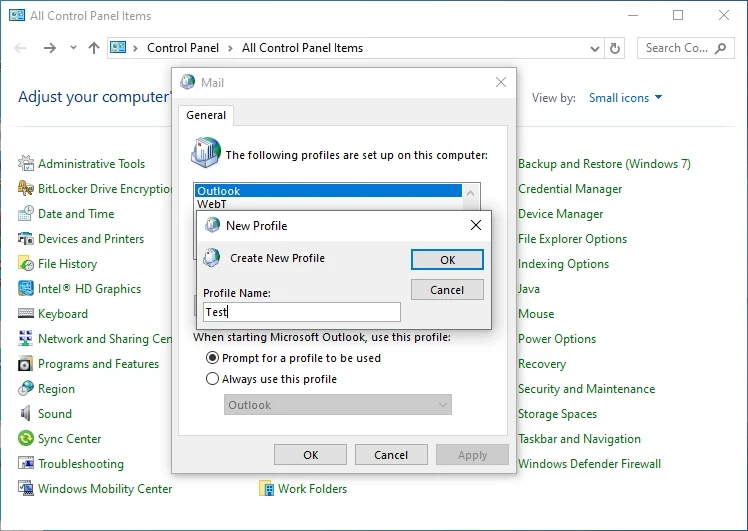Click Control Panel breadcrumb item
This screenshot has height=531, width=748.
pyautogui.click(x=183, y=48)
